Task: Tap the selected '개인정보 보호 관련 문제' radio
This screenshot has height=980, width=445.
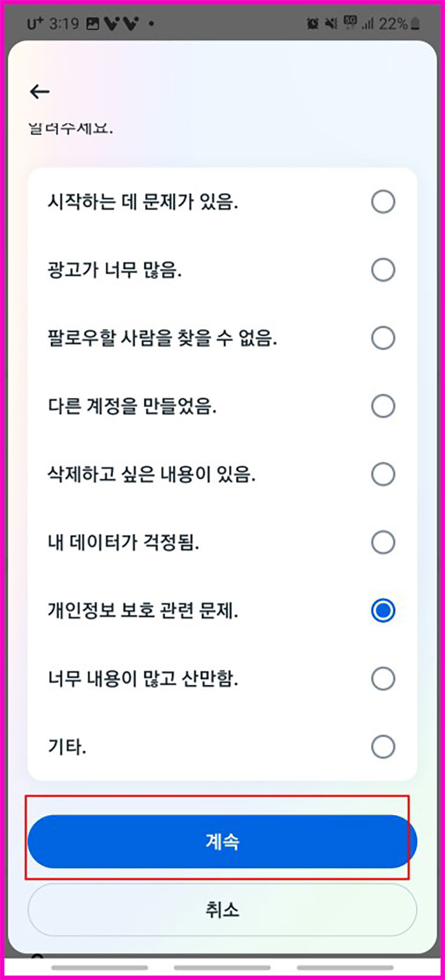Action: 383,610
